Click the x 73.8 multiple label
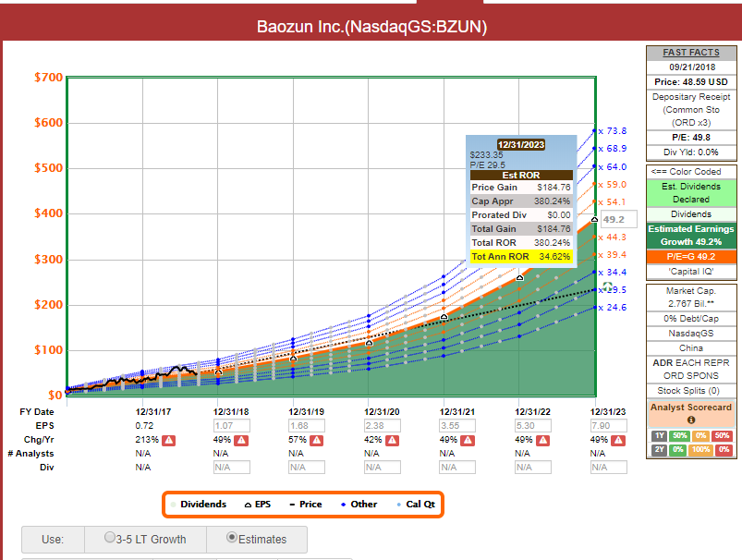Viewport: 742px width, 560px height. [x=613, y=131]
